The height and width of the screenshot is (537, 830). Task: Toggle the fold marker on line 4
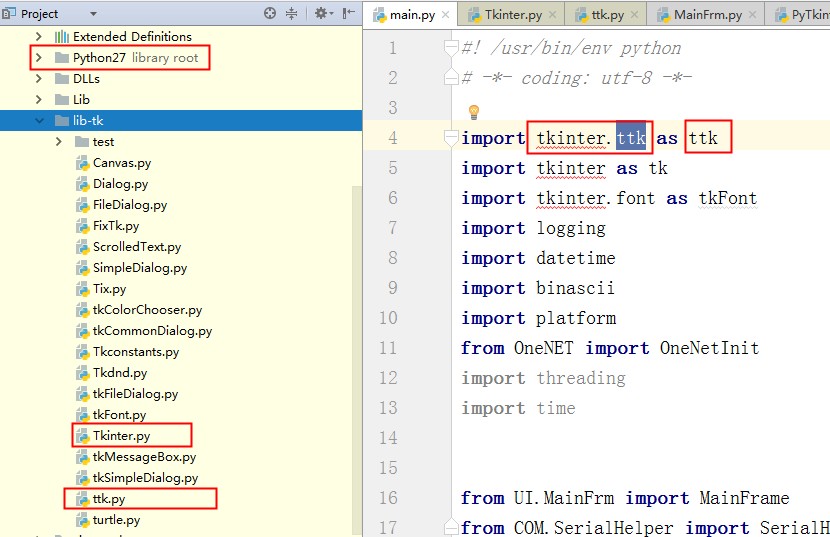coord(451,138)
